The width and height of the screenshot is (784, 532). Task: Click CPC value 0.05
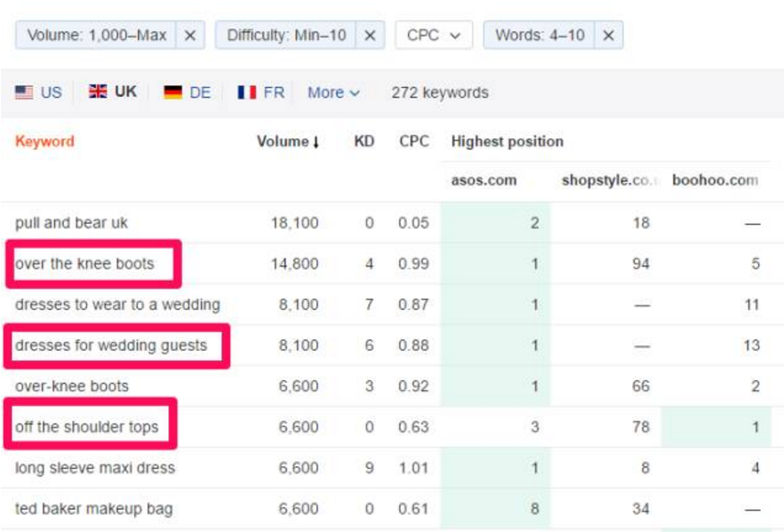click(x=413, y=223)
